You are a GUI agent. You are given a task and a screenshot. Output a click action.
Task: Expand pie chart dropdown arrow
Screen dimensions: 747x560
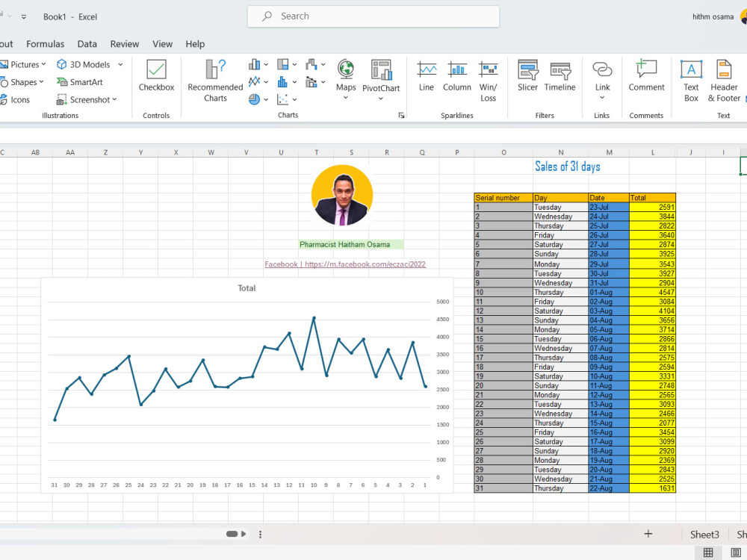(x=266, y=99)
